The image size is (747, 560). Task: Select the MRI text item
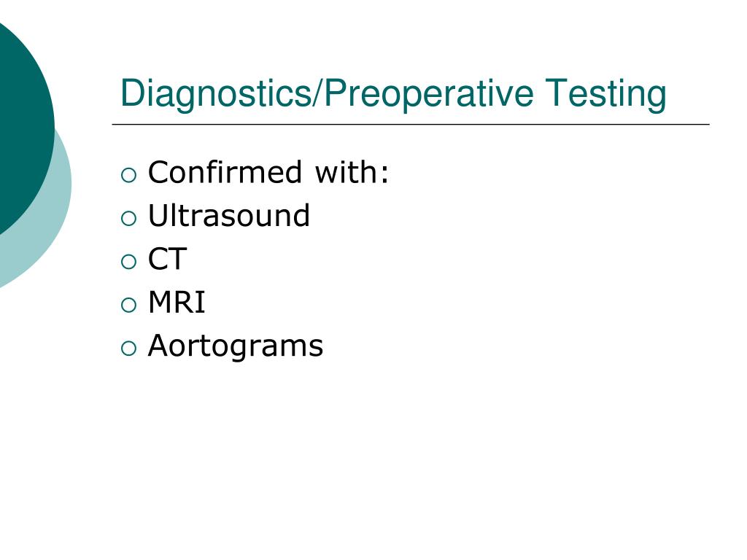point(177,302)
